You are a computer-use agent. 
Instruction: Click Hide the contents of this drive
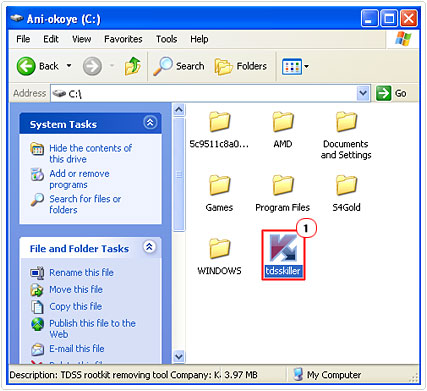(90, 153)
